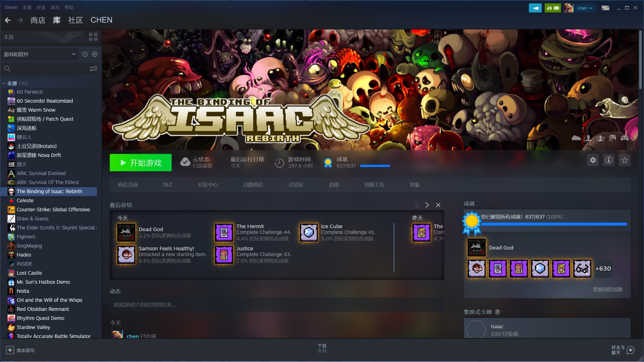
Task: Expand the 游戏和软件 filter dropdown
Action: (x=40, y=54)
